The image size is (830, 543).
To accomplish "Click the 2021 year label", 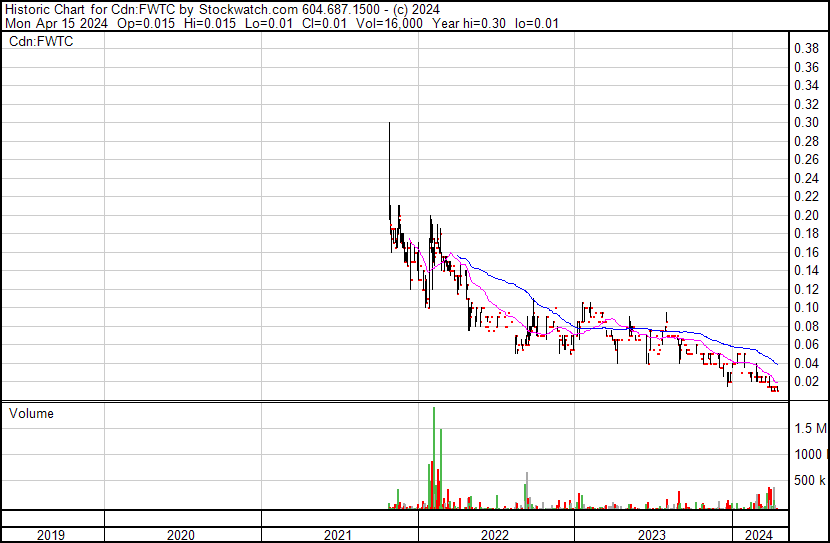I will (x=338, y=535).
